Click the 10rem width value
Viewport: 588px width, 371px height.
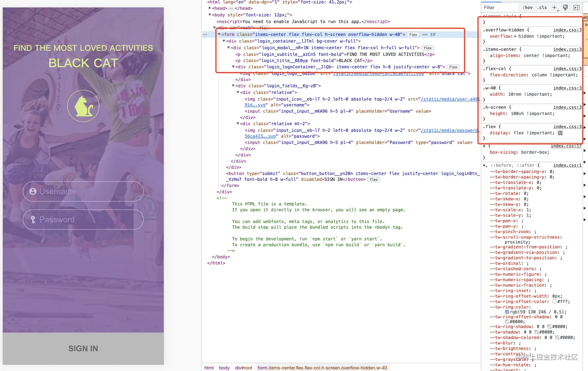pos(514,94)
